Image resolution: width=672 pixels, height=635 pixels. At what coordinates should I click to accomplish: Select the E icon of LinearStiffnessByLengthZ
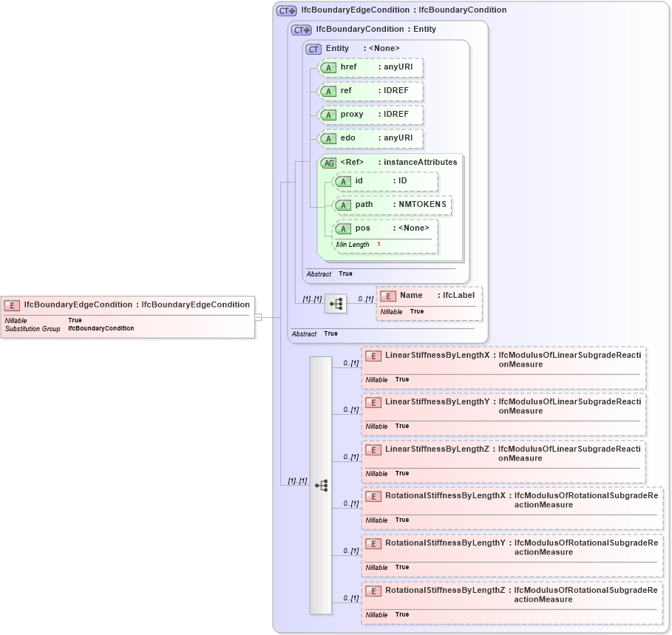tap(374, 449)
